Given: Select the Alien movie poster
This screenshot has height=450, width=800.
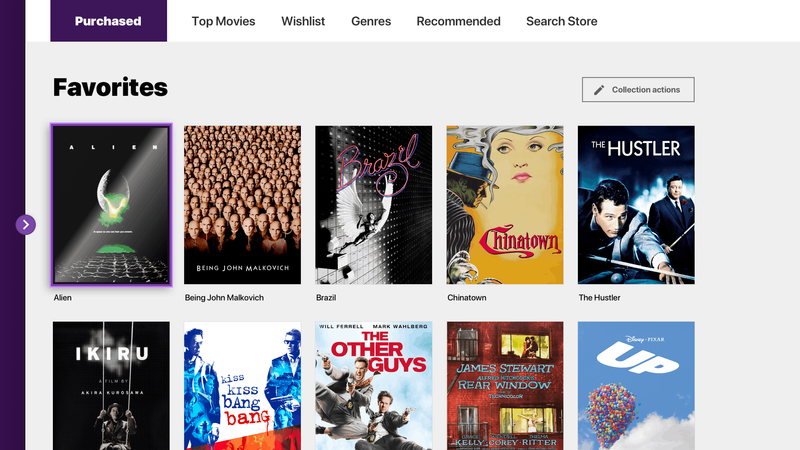Looking at the screenshot, I should pyautogui.click(x=111, y=205).
